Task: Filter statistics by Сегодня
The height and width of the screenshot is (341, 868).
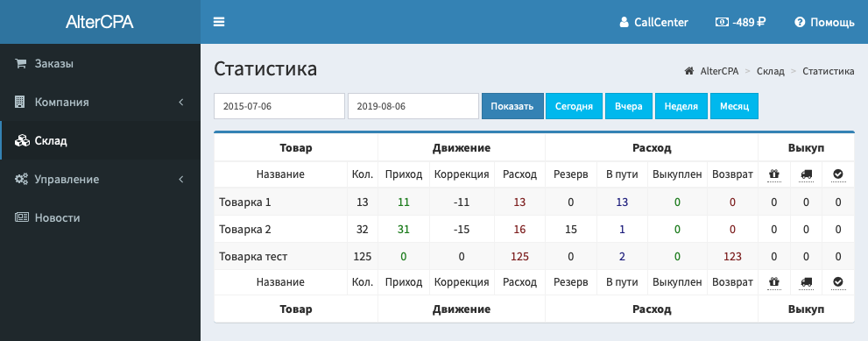Action: (x=574, y=106)
